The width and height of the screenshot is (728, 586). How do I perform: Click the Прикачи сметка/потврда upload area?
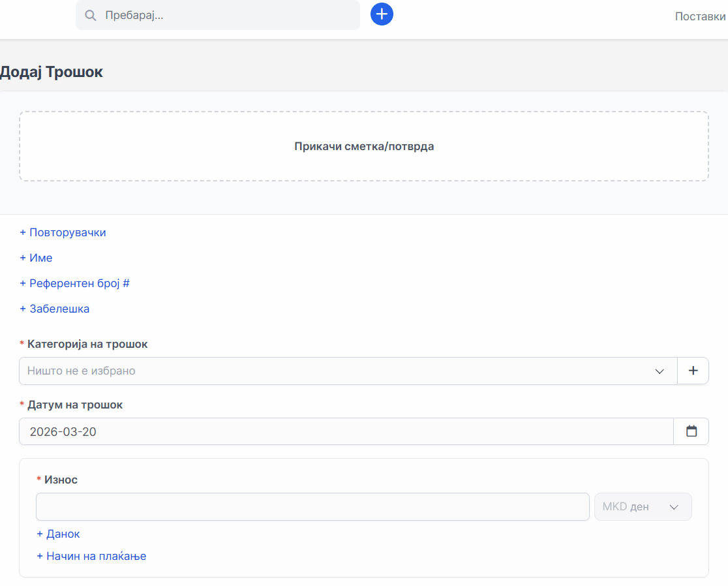pos(364,146)
